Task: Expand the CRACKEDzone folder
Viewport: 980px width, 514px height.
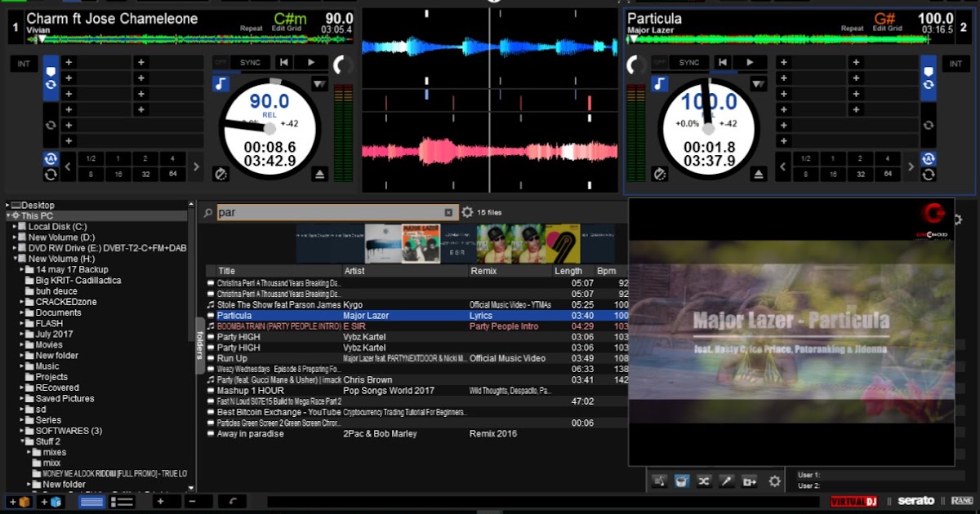Action: coord(23,302)
